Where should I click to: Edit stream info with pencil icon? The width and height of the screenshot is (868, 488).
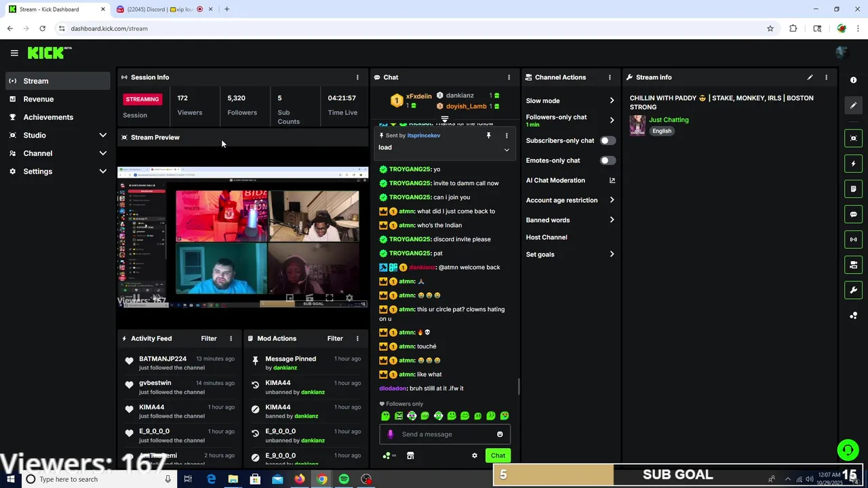[x=810, y=77]
